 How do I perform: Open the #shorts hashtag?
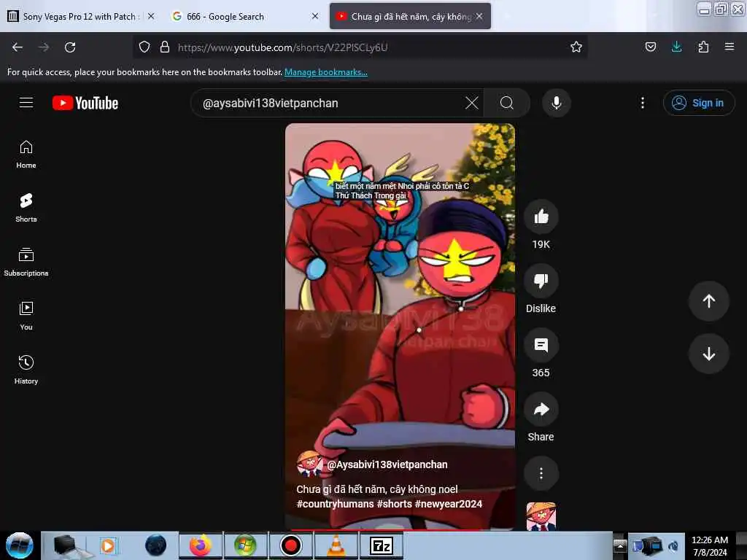click(x=395, y=504)
